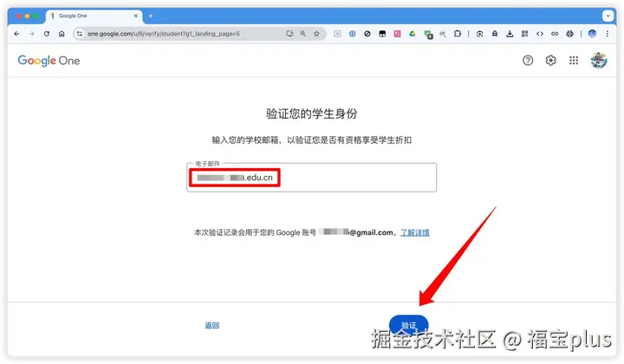
Task: Click the printer extension icon
Action: 570,34
